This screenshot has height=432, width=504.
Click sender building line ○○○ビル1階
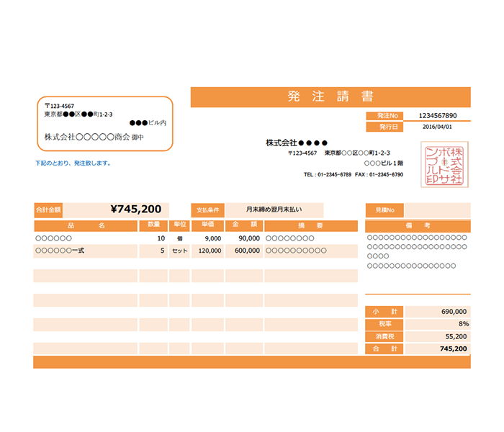pyautogui.click(x=384, y=163)
